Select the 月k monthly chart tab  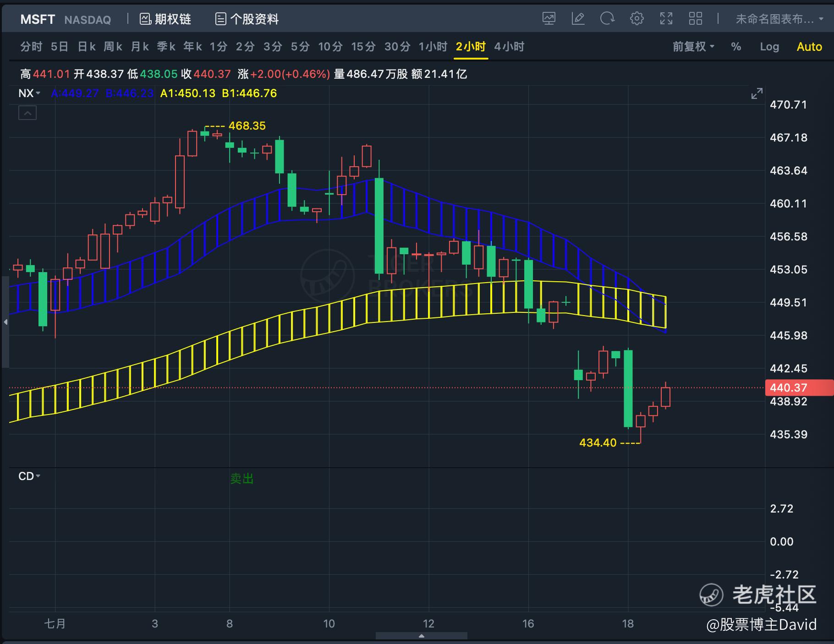click(140, 46)
